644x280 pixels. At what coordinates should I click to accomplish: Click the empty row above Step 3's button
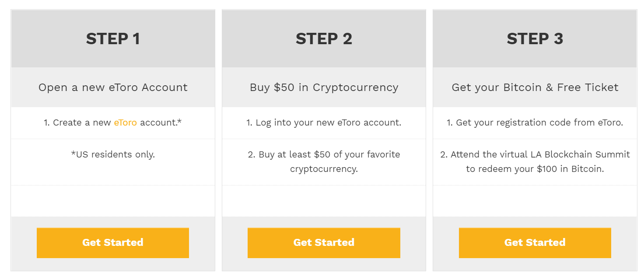(535, 201)
